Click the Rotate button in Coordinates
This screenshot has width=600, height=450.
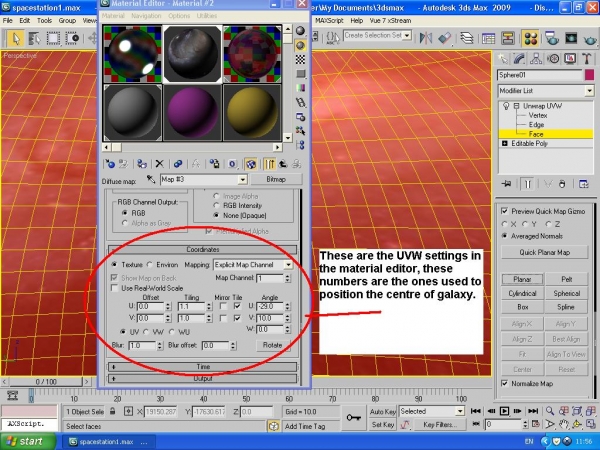coord(272,345)
